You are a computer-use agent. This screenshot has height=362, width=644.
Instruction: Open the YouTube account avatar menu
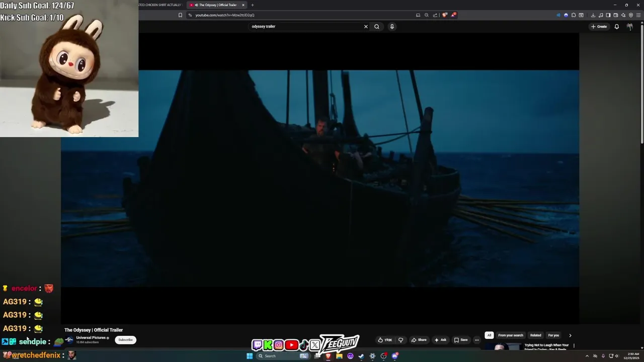[x=629, y=27]
